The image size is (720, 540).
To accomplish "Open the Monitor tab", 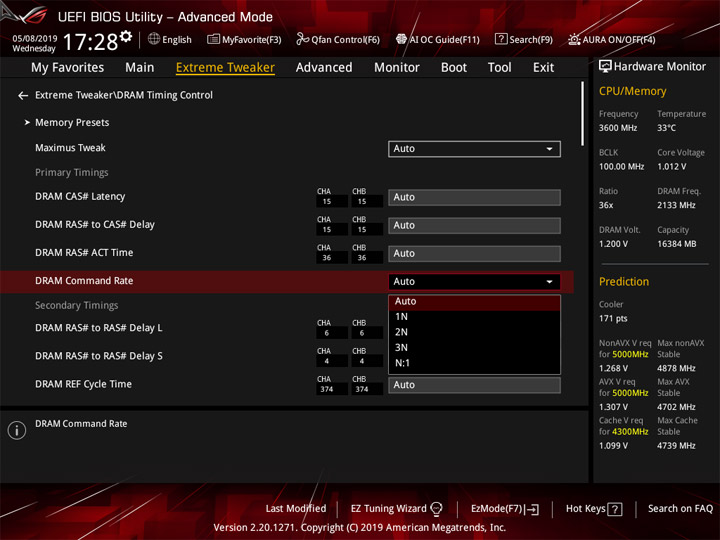I will [x=397, y=68].
